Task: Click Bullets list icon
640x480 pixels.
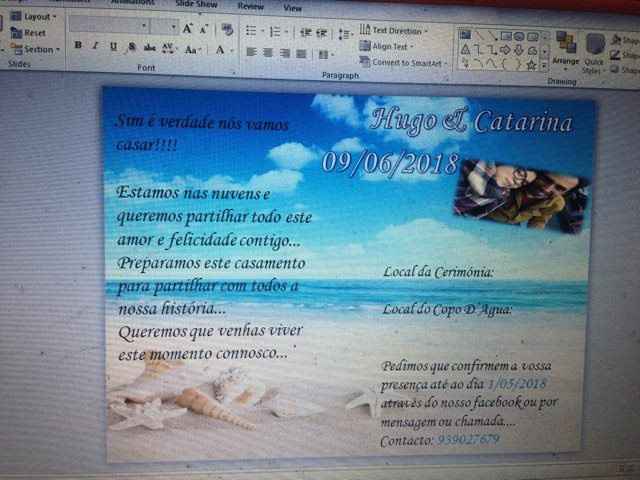Action: [x=251, y=31]
